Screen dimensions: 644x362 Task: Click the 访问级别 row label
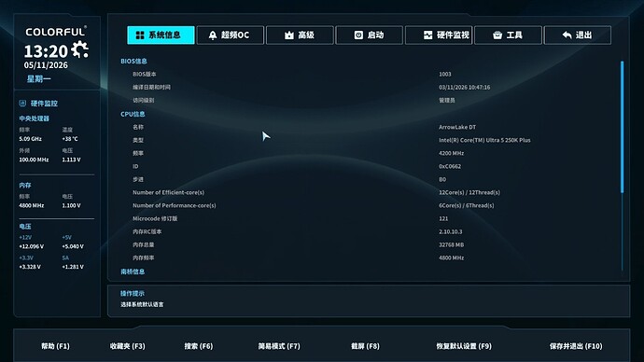tap(144, 100)
